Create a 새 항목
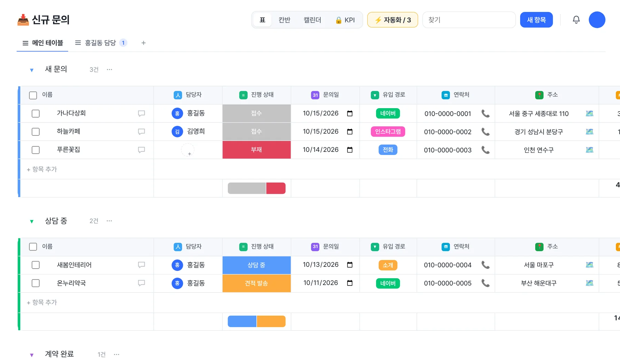The height and width of the screenshot is (364, 620). coord(536,20)
